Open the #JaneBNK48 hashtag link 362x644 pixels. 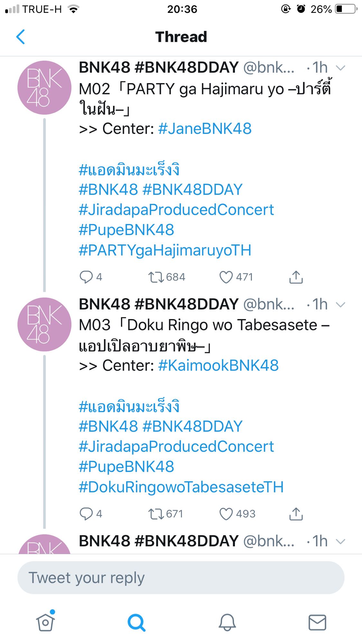205,129
